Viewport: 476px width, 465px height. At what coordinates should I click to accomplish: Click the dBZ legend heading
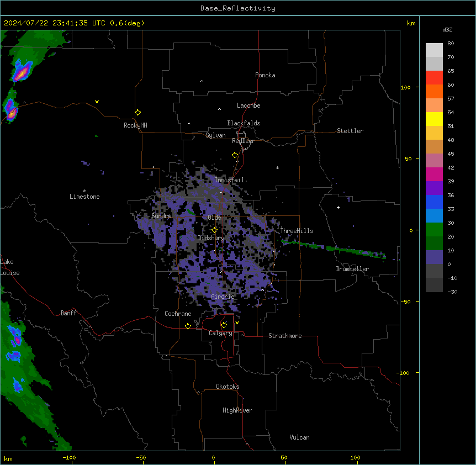click(x=447, y=29)
